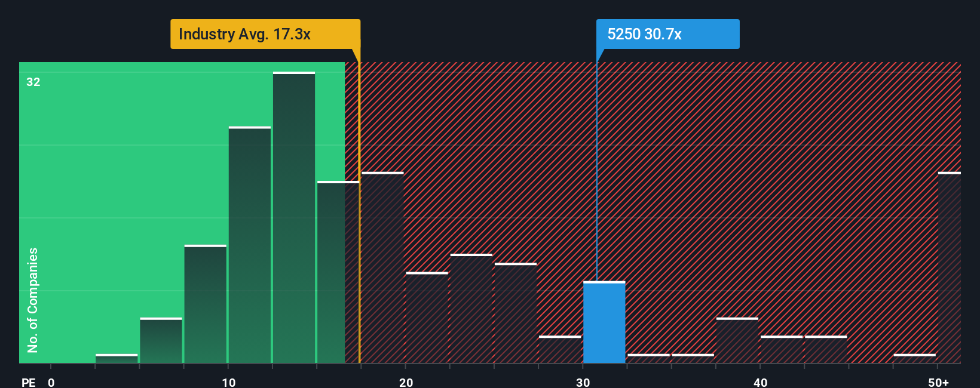980x388 pixels.
Task: Click the x-axis tick label '40'
Action: (761, 382)
